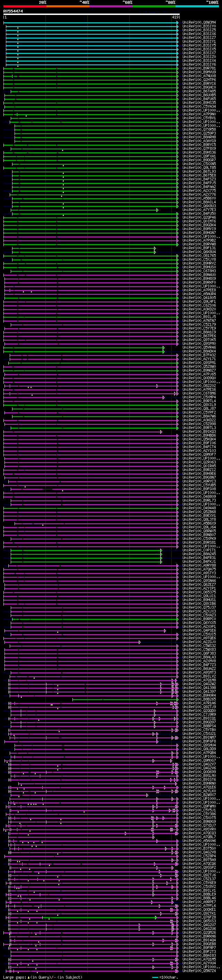The image size is (222, 980).
Task: Select hit label UniRef100_B4FPJ5
Action: coord(199,183)
